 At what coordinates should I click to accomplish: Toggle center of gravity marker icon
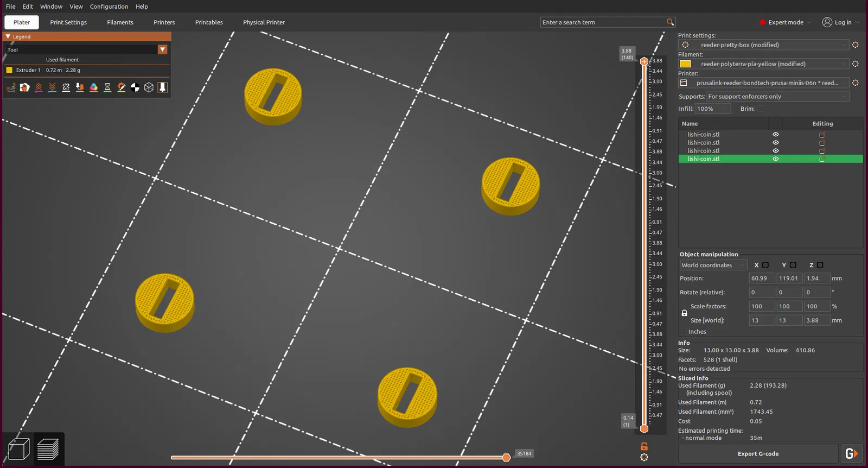135,87
